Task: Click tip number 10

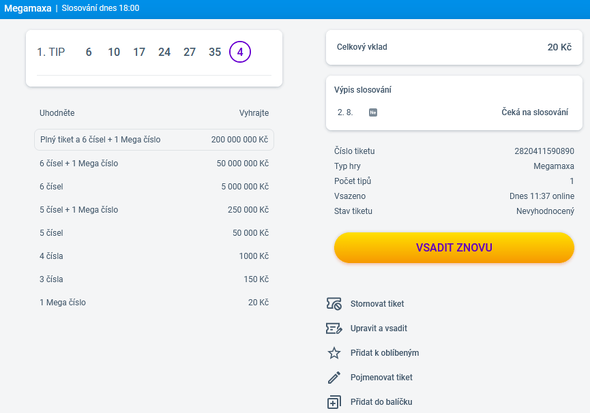Action: pyautogui.click(x=114, y=52)
